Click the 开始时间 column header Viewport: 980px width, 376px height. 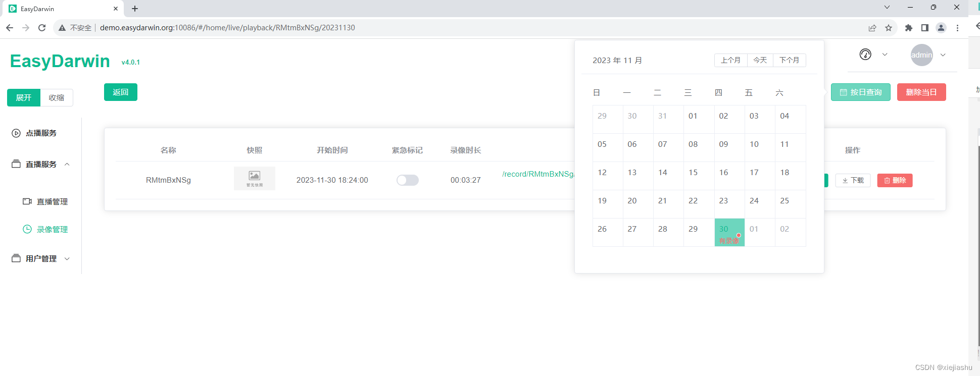332,150
